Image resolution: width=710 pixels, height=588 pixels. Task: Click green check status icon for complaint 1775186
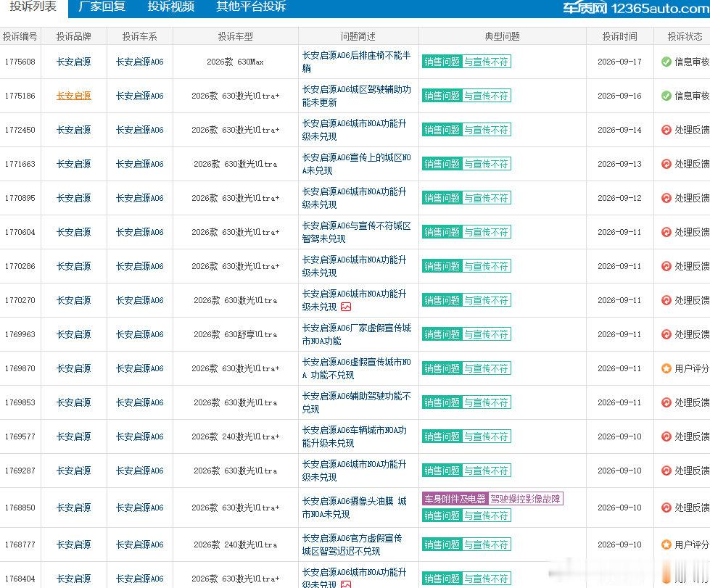point(666,96)
